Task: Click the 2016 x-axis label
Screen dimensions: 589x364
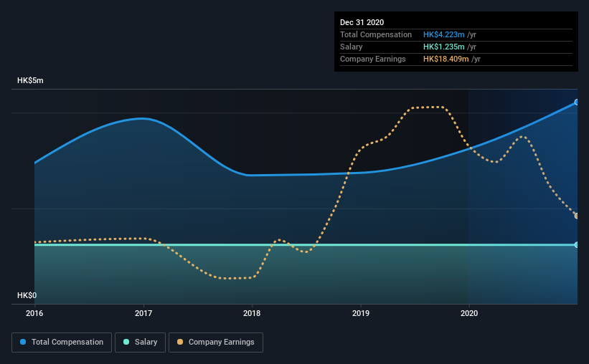Action: click(x=34, y=313)
